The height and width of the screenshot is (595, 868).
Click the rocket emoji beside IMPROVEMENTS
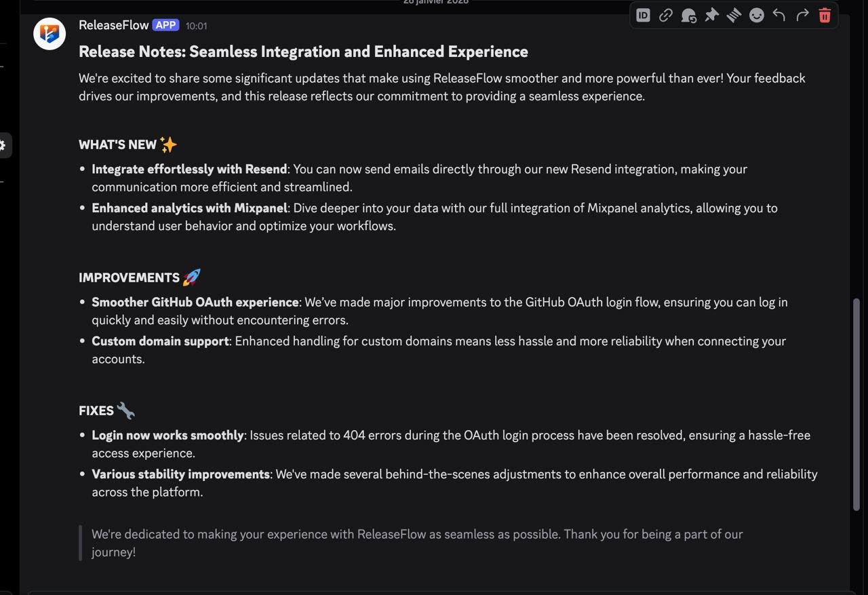click(x=191, y=276)
